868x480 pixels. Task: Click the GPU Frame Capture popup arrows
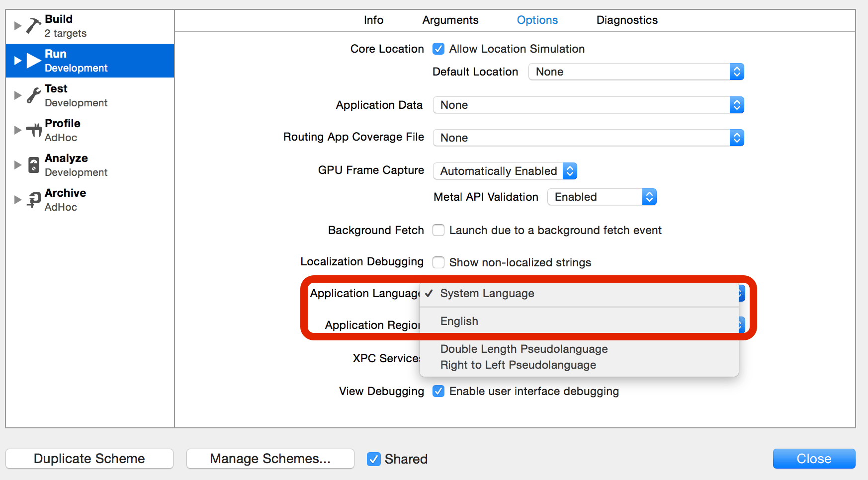point(570,171)
